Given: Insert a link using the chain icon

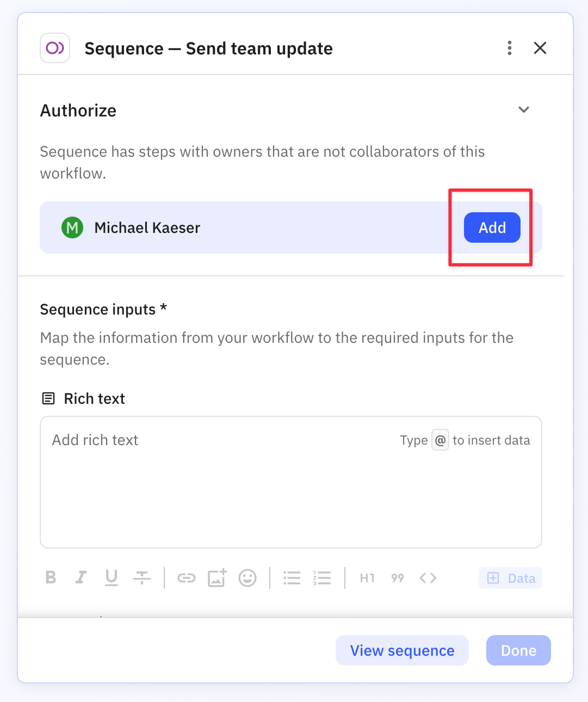Looking at the screenshot, I should [187, 578].
